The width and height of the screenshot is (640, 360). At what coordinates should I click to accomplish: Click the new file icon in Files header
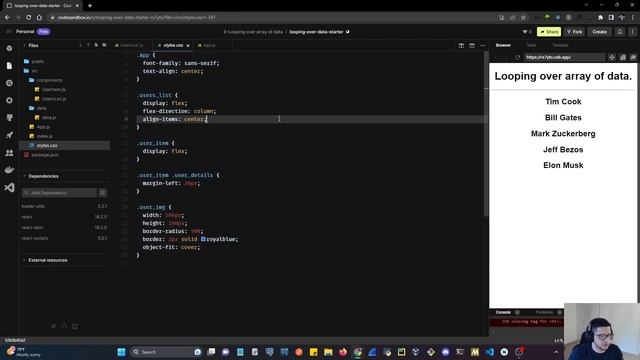click(80, 45)
